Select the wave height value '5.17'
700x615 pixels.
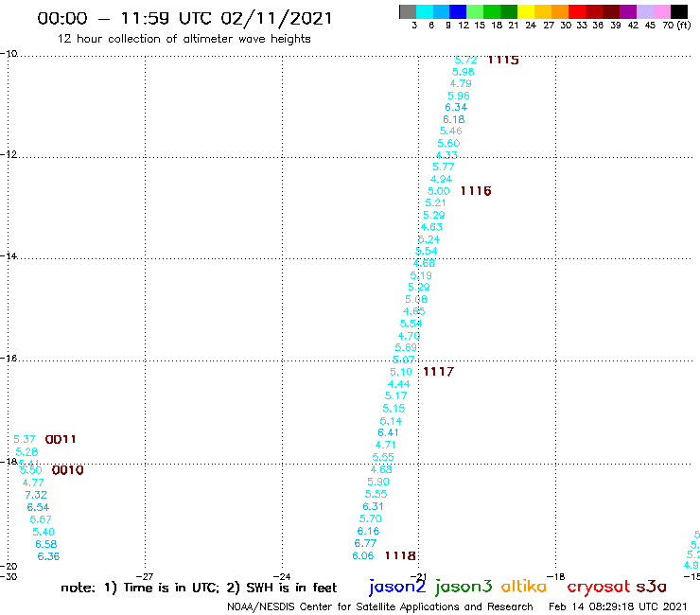pyautogui.click(x=396, y=395)
